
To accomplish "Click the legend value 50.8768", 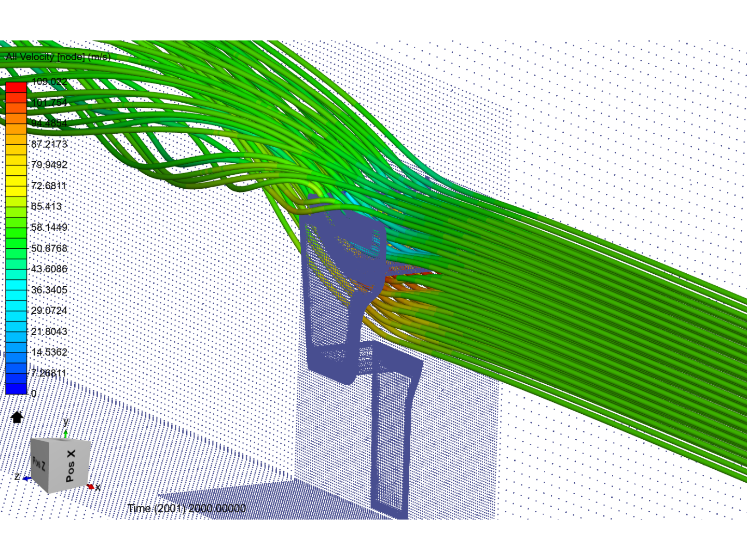I will [x=49, y=248].
